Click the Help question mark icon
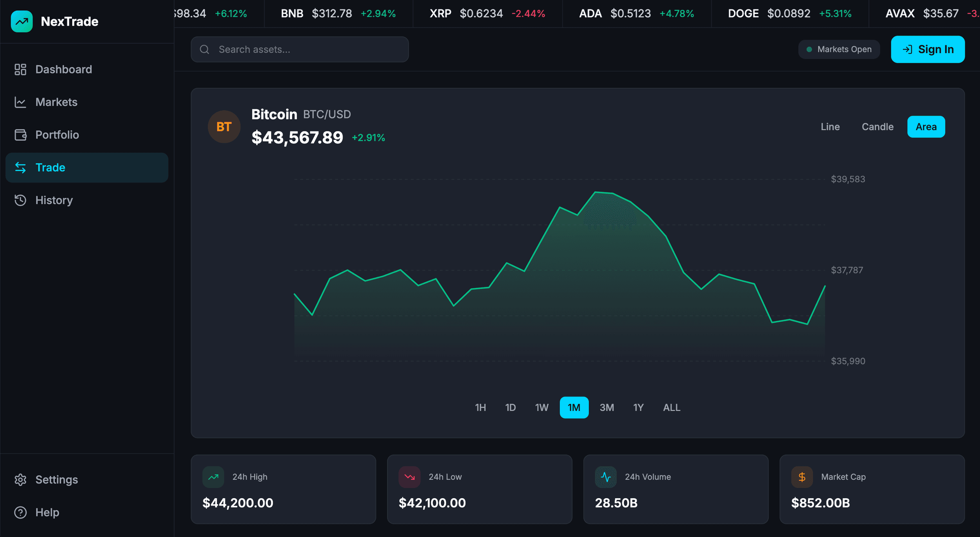Screen dimensions: 980x537 coord(20,512)
